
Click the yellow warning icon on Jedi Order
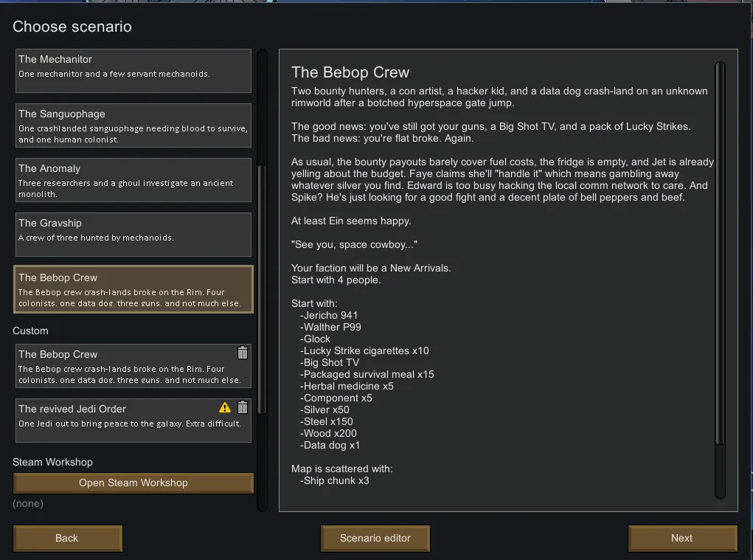[x=225, y=408]
